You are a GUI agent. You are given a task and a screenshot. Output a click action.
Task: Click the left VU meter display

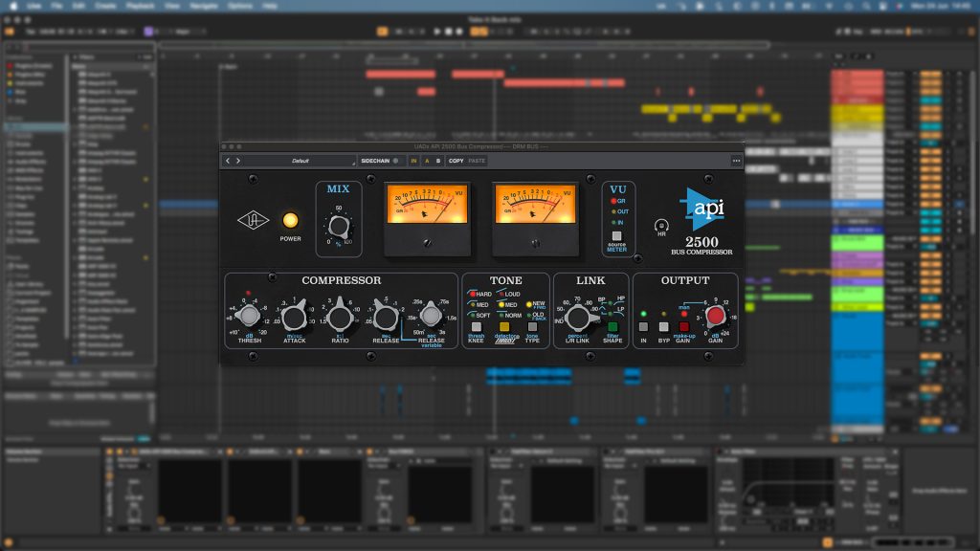point(427,204)
